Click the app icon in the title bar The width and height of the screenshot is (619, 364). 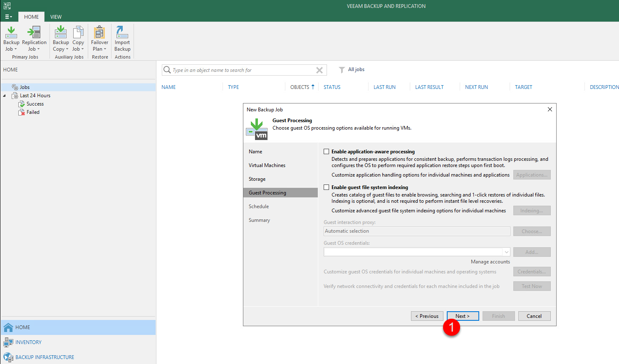(x=7, y=6)
